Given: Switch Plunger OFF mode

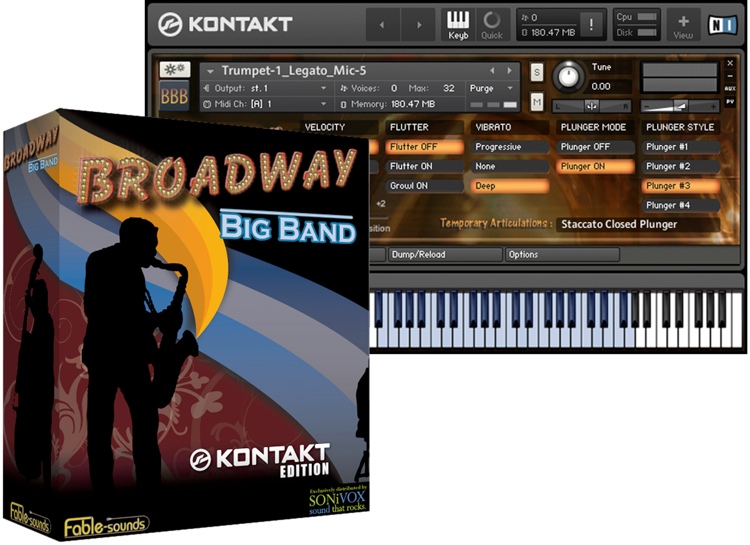Looking at the screenshot, I should click(596, 147).
